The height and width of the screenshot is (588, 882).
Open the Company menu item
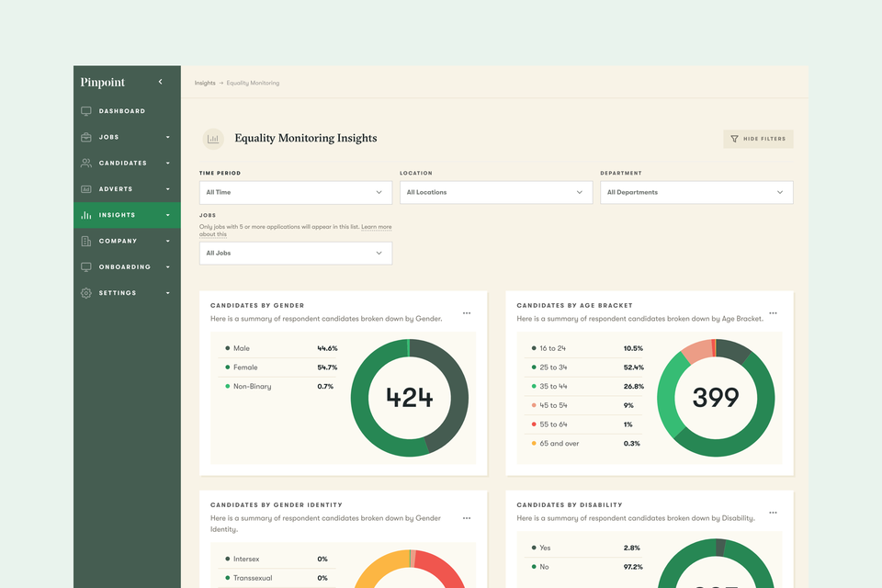[127, 241]
